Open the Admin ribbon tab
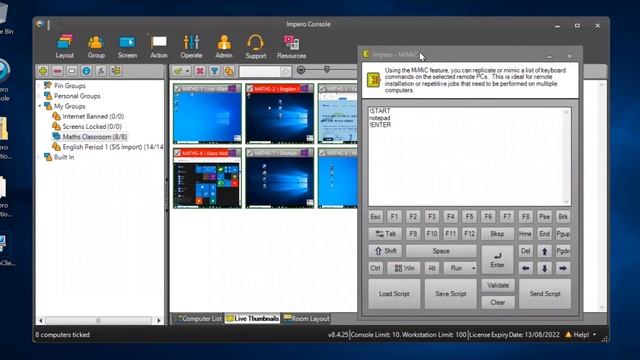 [x=224, y=47]
